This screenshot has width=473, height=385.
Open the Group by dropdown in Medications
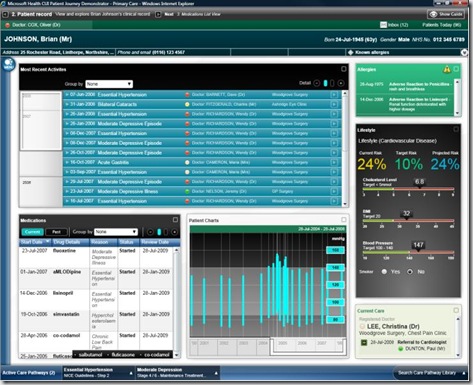pyautogui.click(x=116, y=232)
